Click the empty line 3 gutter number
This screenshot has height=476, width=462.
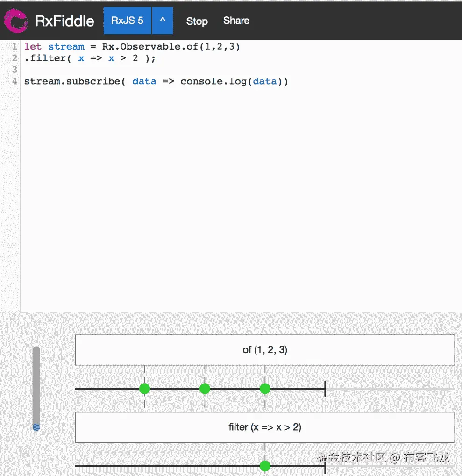click(x=14, y=70)
